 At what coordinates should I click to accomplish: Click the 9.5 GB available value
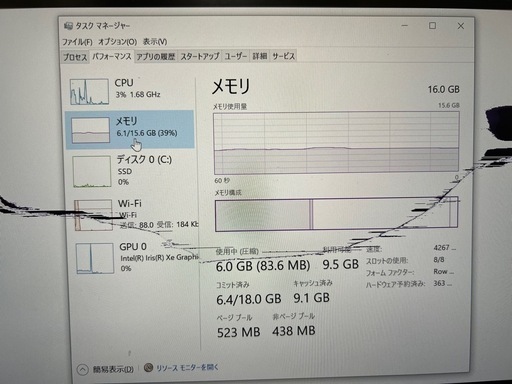[340, 264]
